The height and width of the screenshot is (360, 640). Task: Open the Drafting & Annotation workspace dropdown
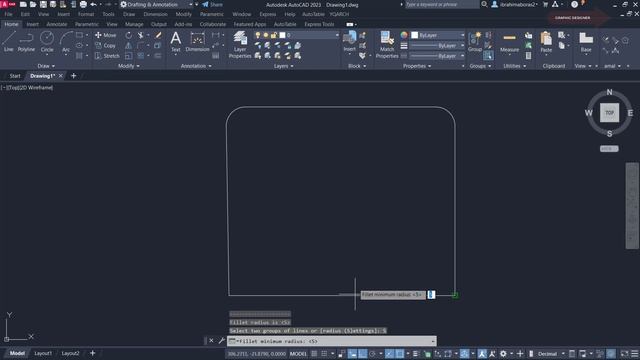[156, 4]
